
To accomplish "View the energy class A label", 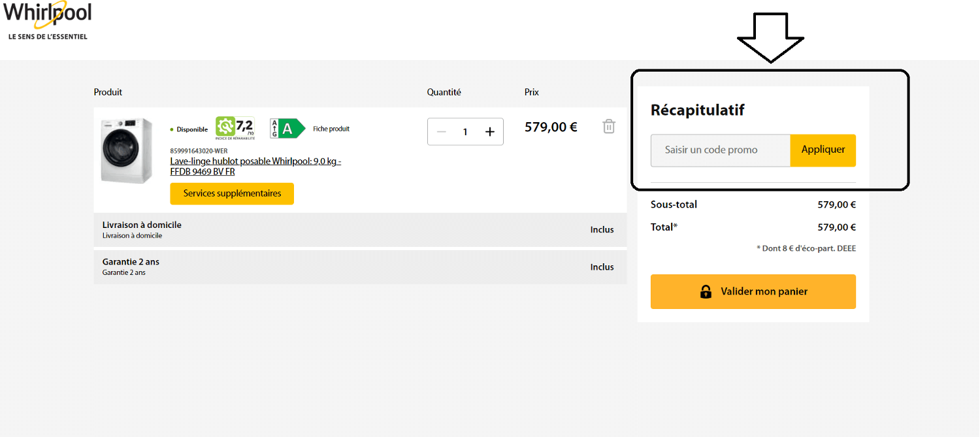I will (x=287, y=129).
